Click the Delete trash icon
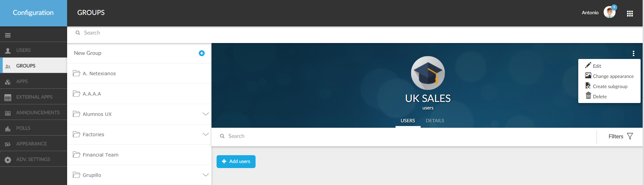This screenshot has height=185, width=644. coord(588,96)
